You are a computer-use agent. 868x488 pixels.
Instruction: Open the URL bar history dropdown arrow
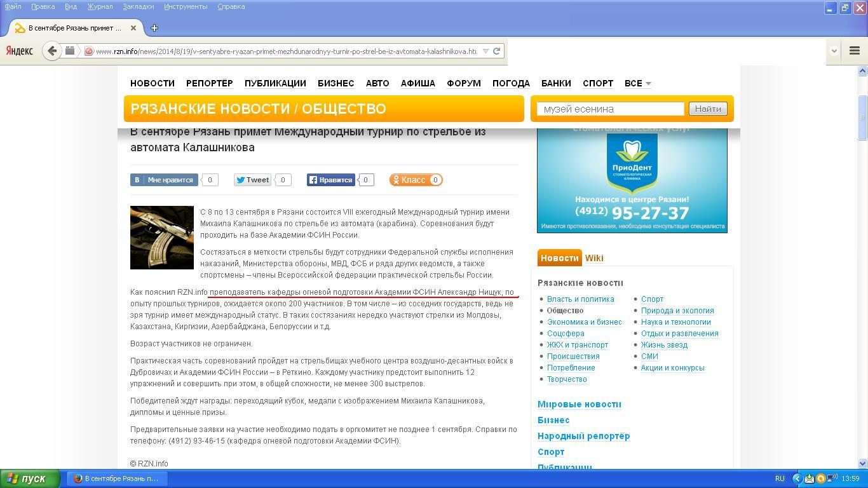[485, 51]
